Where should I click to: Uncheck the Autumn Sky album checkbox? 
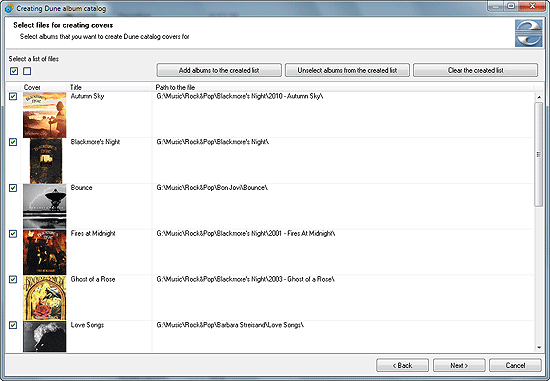pos(13,96)
